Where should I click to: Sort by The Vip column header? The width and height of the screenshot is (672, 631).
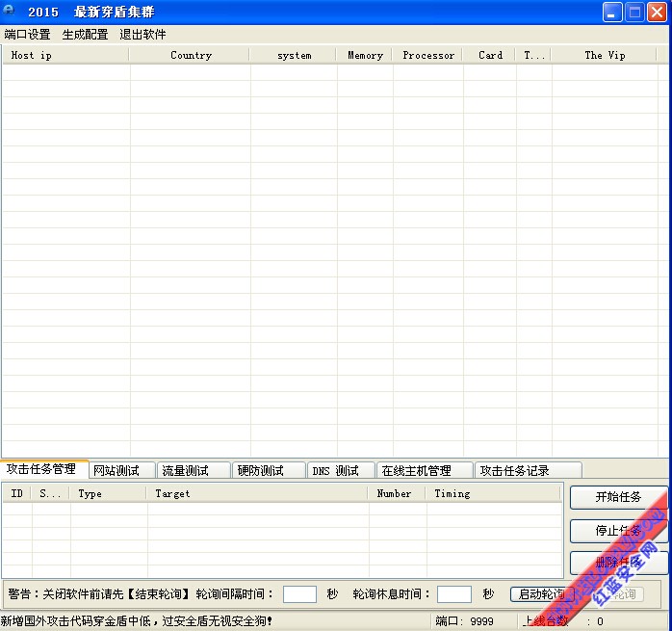point(605,55)
